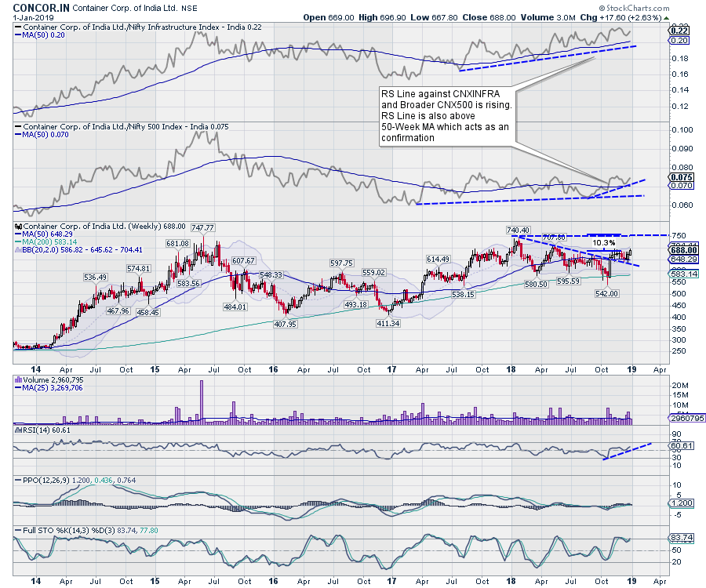This screenshot has height=588, width=706.
Task: Click the MA(50) 0.070 legend entry
Action: tap(42, 135)
